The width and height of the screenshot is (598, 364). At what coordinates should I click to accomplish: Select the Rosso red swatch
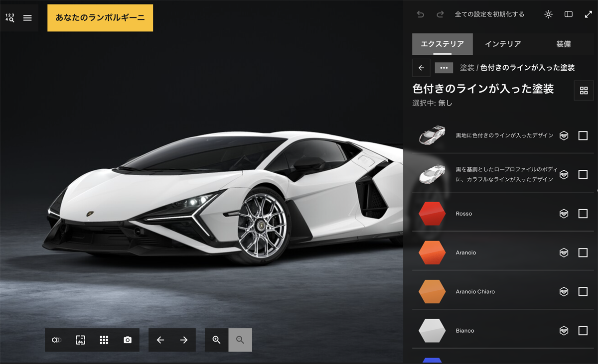[x=432, y=214]
